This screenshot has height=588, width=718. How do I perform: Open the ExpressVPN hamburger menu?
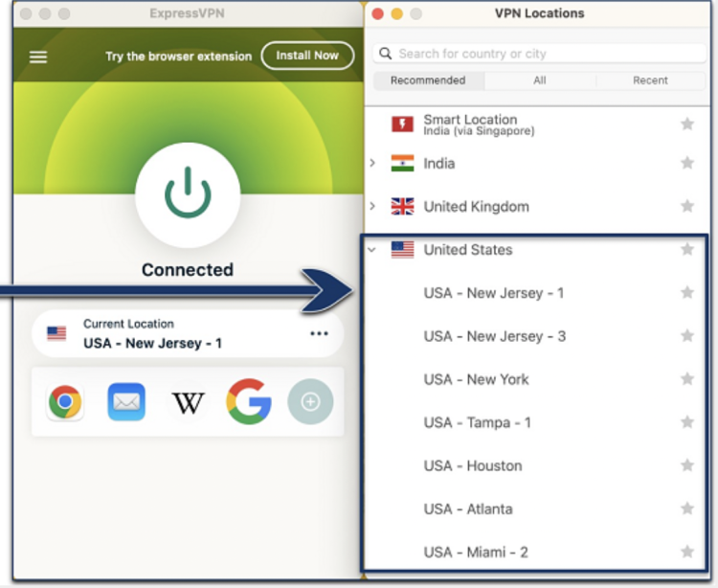(38, 57)
